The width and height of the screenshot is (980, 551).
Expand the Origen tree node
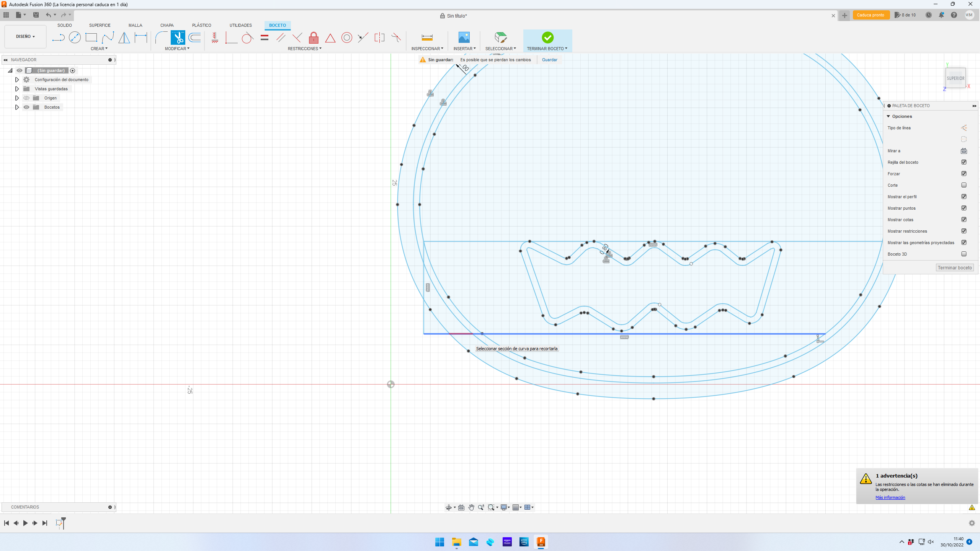coord(17,98)
